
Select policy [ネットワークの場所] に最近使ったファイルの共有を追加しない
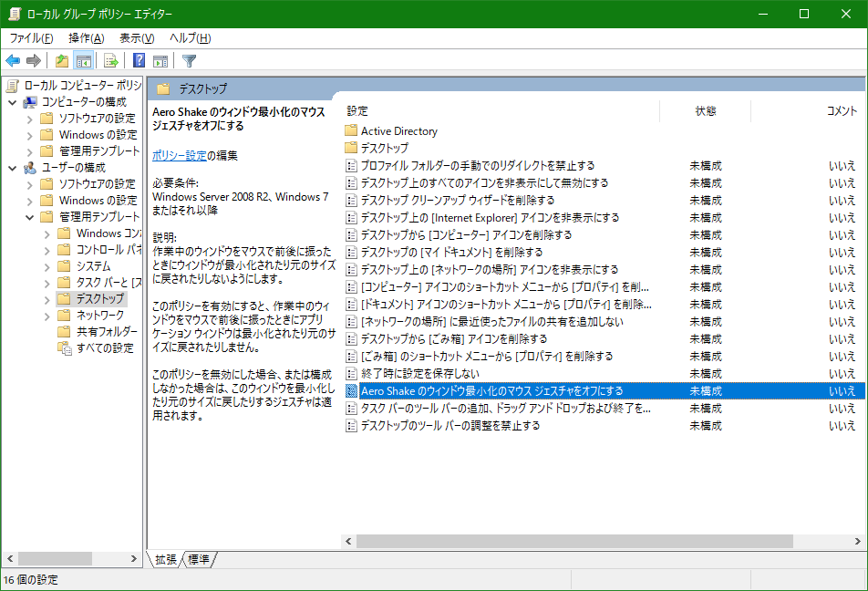(492, 321)
